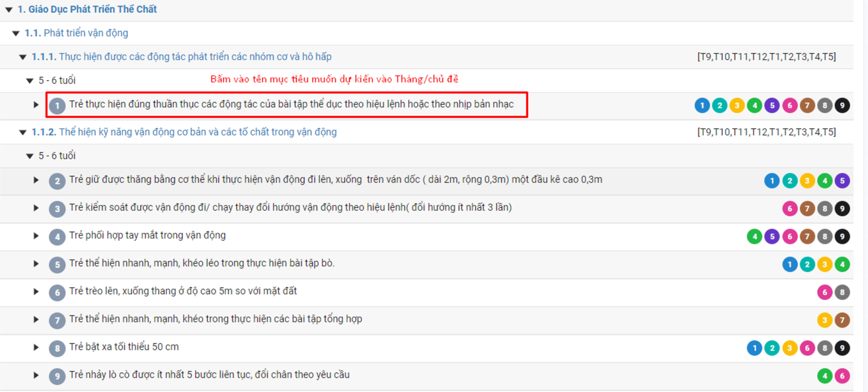The width and height of the screenshot is (868, 392).
Task: Click gray badge 8 on objective 6 row
Action: pos(842,292)
